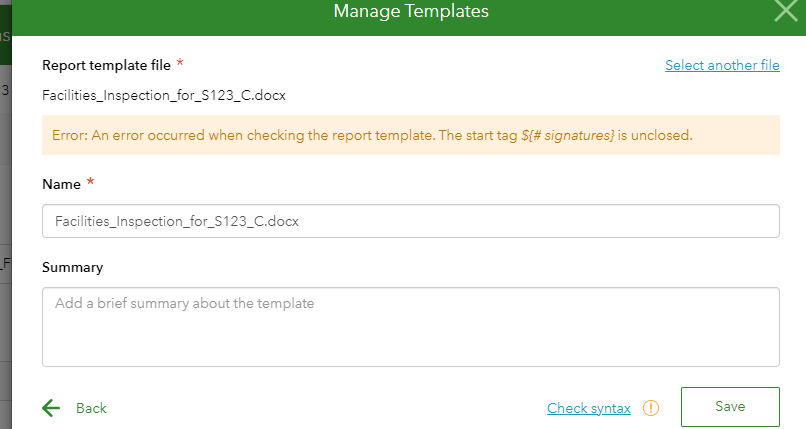This screenshot has height=429, width=806.
Task: Click into the Summary text area
Action: [410, 326]
